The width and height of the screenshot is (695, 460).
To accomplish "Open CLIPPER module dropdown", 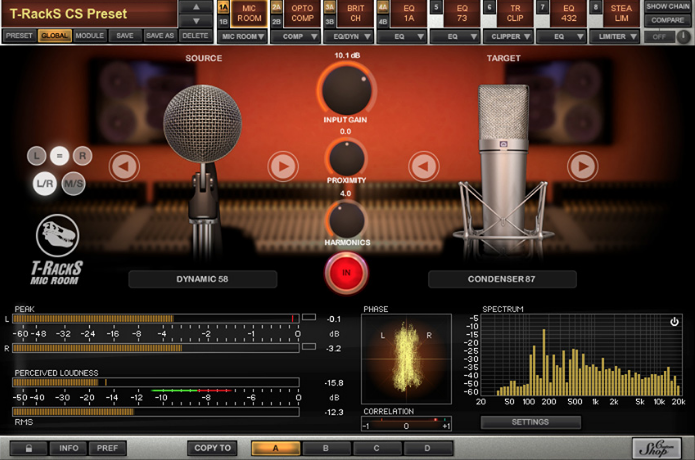I will coord(508,36).
